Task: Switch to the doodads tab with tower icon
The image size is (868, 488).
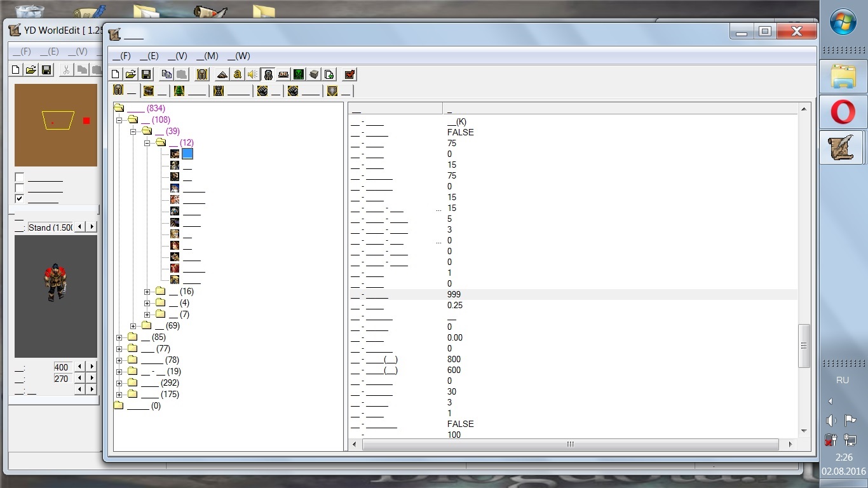Action: 232,91
